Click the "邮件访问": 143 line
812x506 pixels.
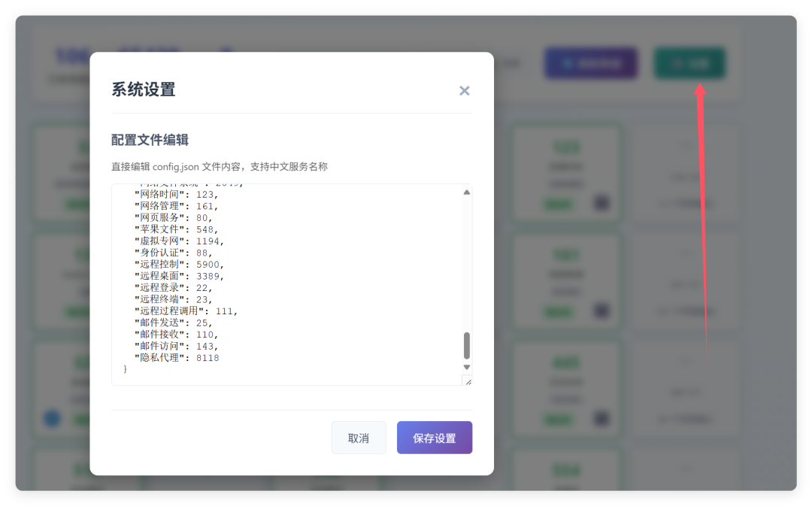point(176,346)
